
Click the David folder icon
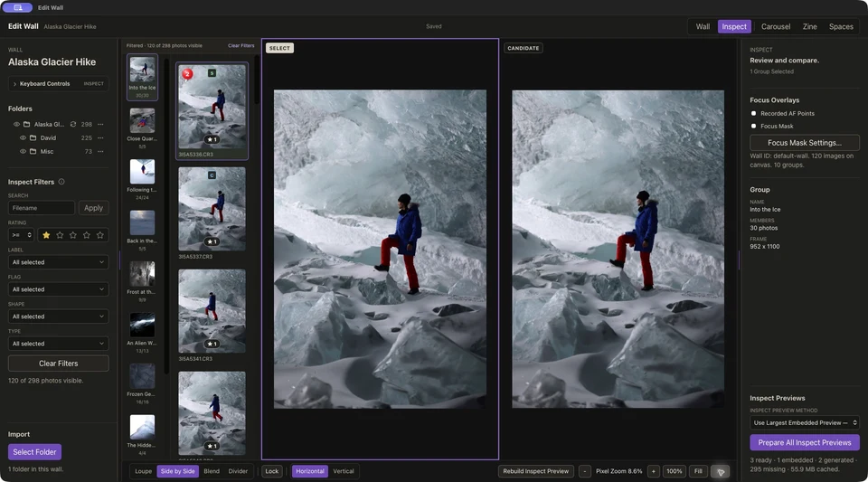pos(33,137)
